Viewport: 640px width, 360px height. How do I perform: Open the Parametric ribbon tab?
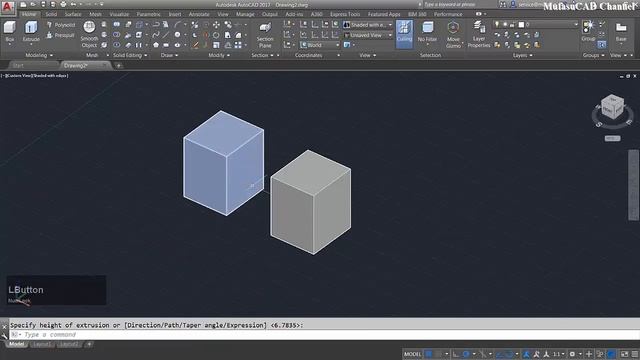click(x=148, y=14)
